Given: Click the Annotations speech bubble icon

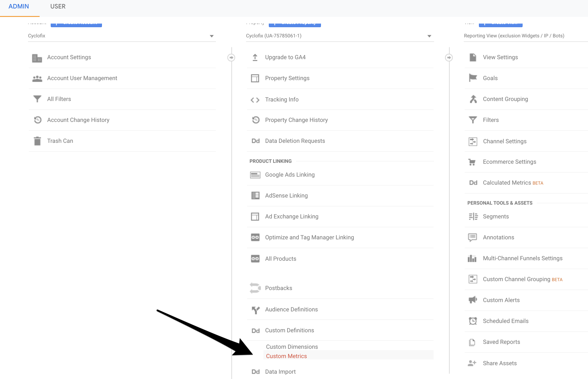Looking at the screenshot, I should tap(473, 238).
